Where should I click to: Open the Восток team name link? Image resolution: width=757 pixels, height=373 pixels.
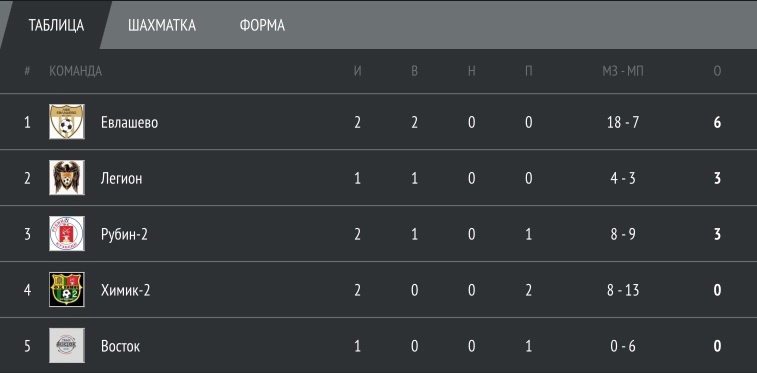coord(120,346)
